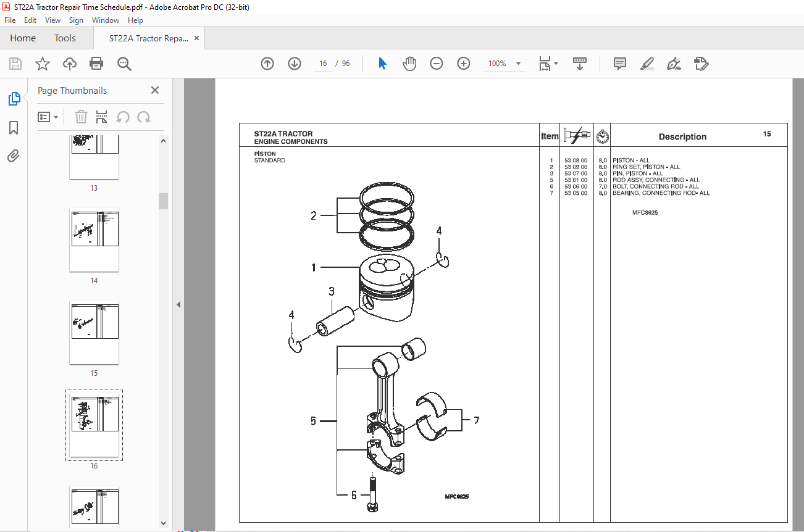Click the Save file icon
Screen dimensions: 804x532
pos(15,64)
